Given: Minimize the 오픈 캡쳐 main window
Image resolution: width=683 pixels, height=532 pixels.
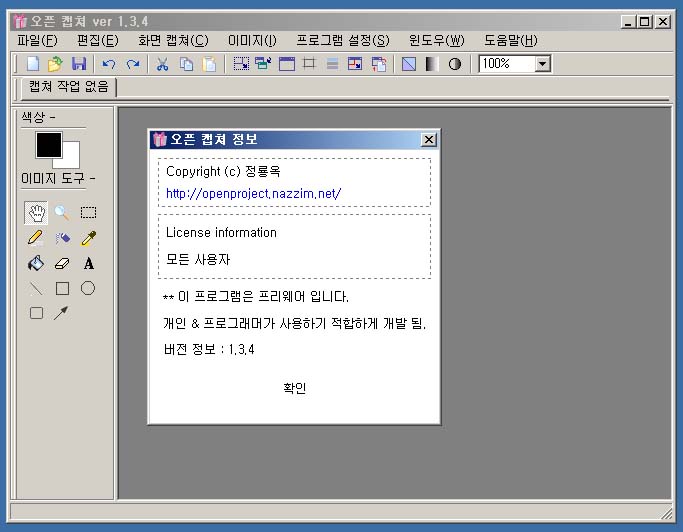Looking at the screenshot, I should point(628,21).
